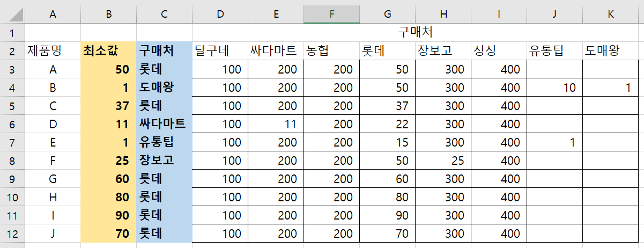This screenshot has width=644, height=248.
Task: Select column D header
Action: (220, 14)
